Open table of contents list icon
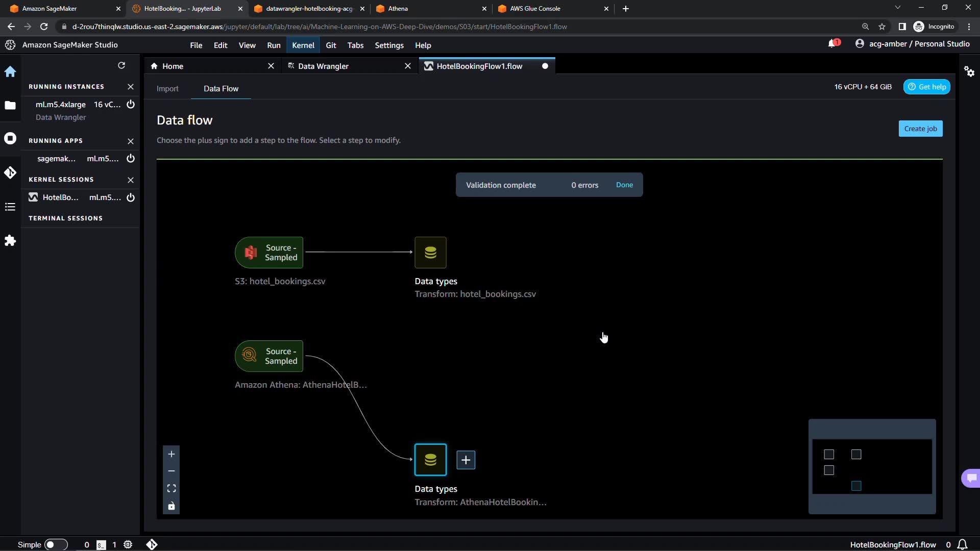Viewport: 980px width, 551px height. [x=10, y=207]
